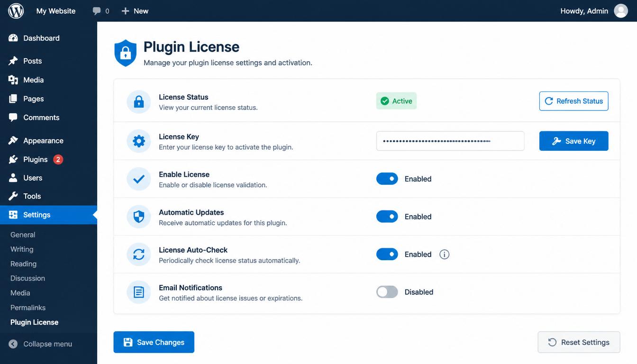Screen dimensions: 637x364
Task: Click the Save Key button
Action: point(573,141)
